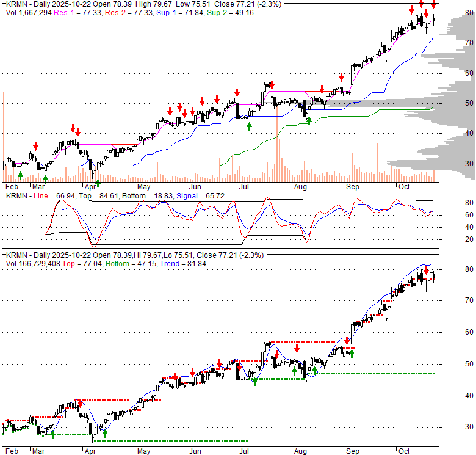Click the green up arrow in August on top chart
Screen dimensions: 476x455
coord(309,121)
